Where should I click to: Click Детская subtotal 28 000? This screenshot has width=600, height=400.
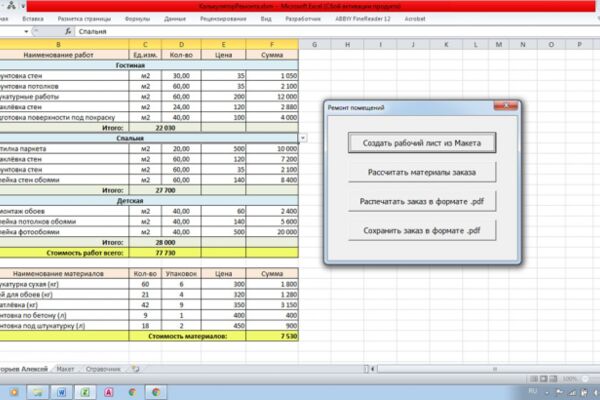(165, 242)
